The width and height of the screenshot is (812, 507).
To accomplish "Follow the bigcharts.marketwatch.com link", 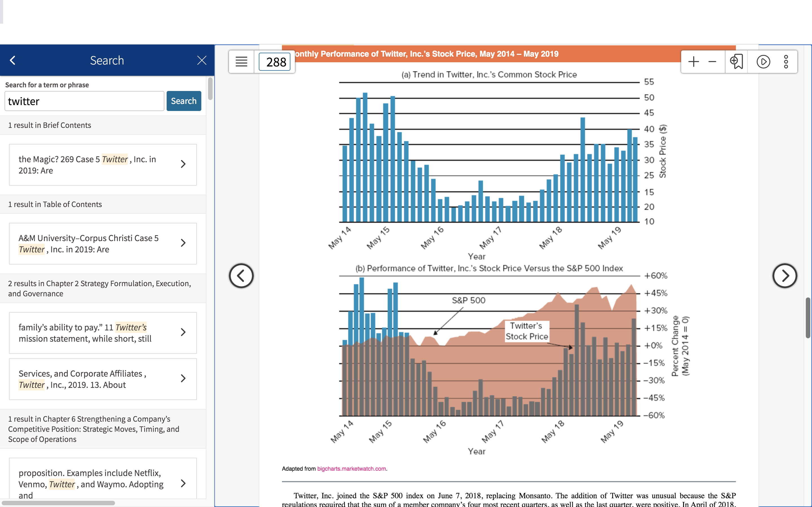I will click(x=351, y=469).
